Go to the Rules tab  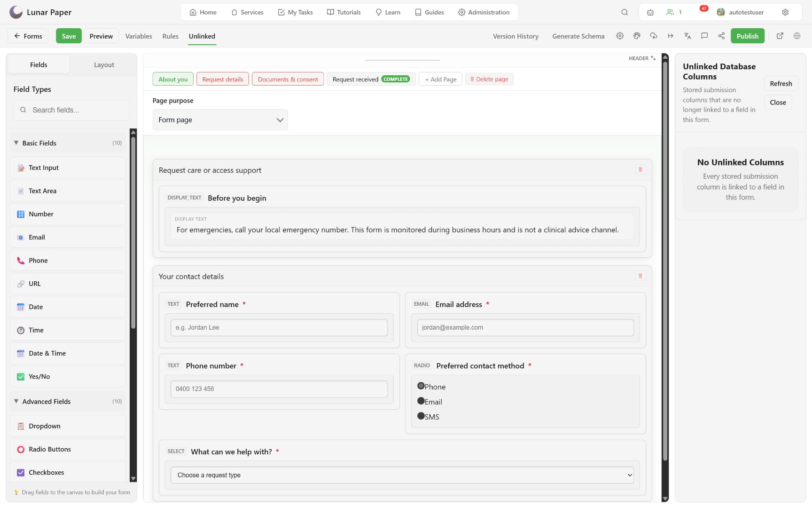click(x=171, y=36)
